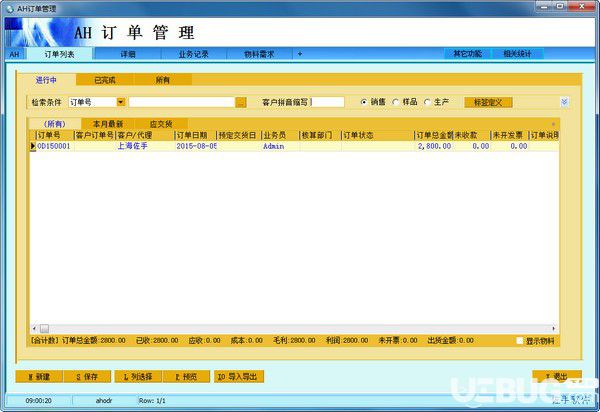Click the 2,800.00 order total cell
Image resolution: width=600 pixels, height=412 pixels.
click(x=434, y=146)
